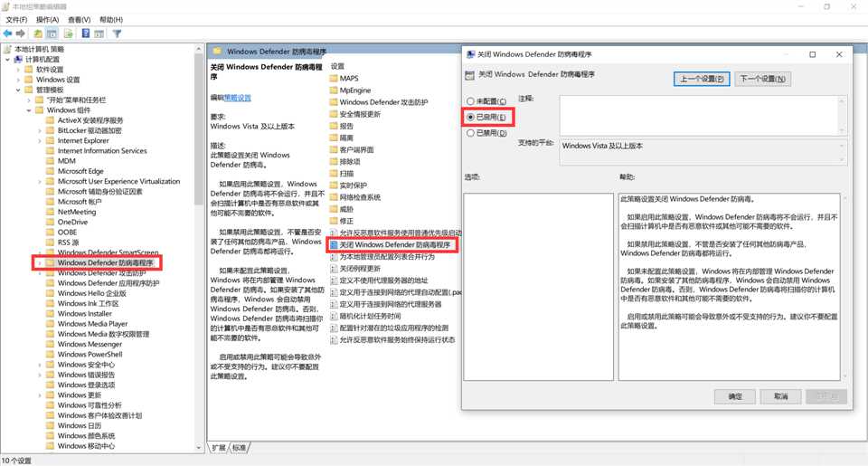The width and height of the screenshot is (868, 466).
Task: Click the Export list toolbar icon
Action: tap(68, 33)
